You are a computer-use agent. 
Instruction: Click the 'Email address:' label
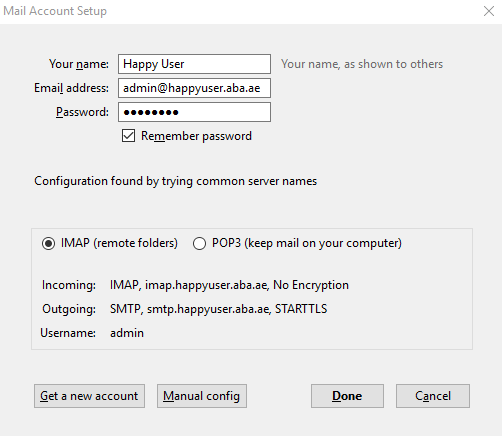click(71, 88)
